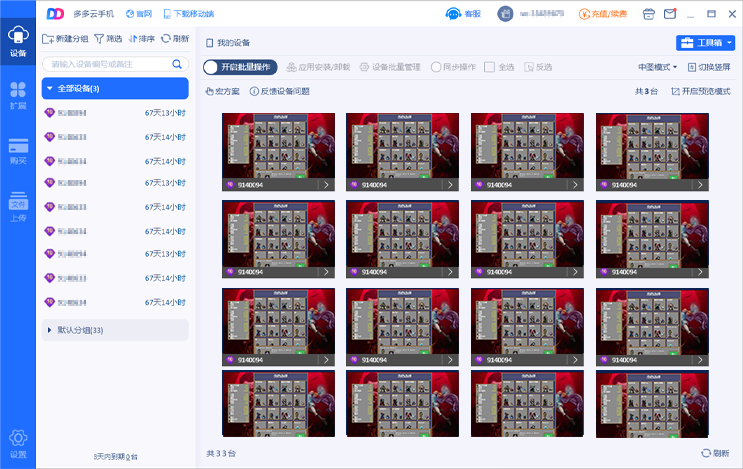Open 设置 settings gear in sidebar
The image size is (743, 469).
coord(18,444)
